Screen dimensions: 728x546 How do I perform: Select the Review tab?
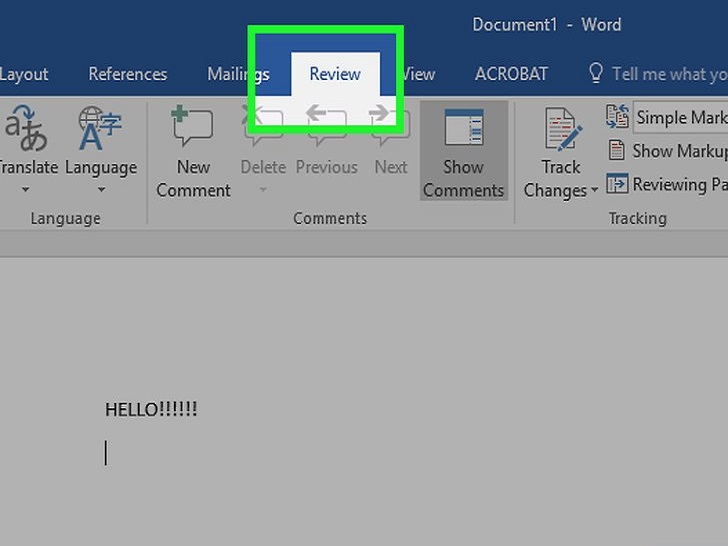point(335,74)
